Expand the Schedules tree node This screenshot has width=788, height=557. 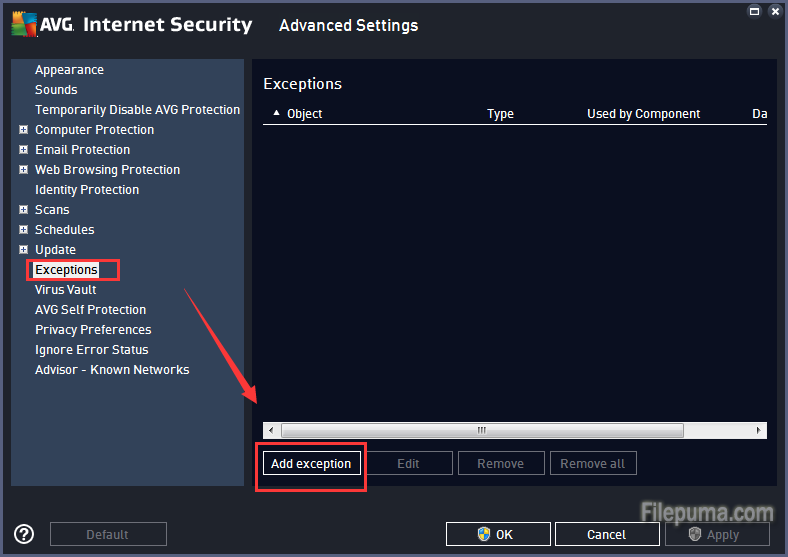pyautogui.click(x=23, y=230)
